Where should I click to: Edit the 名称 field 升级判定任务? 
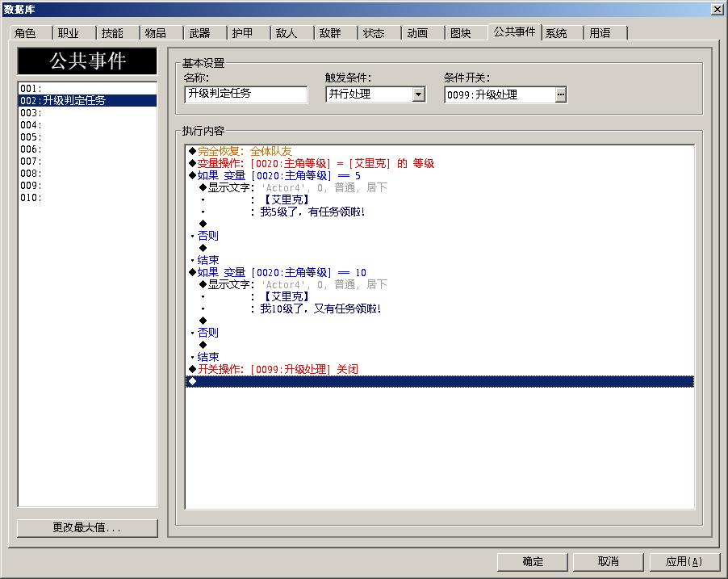point(245,94)
